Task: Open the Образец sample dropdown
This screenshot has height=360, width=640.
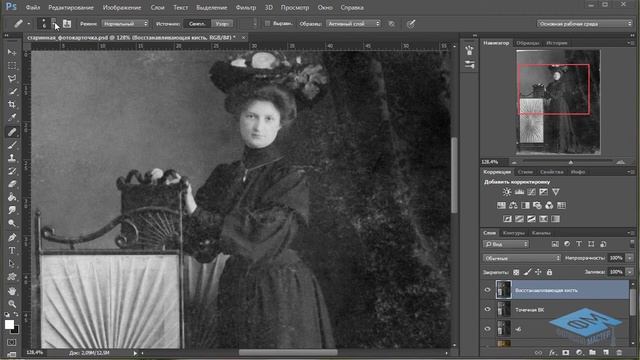Action: 353,24
